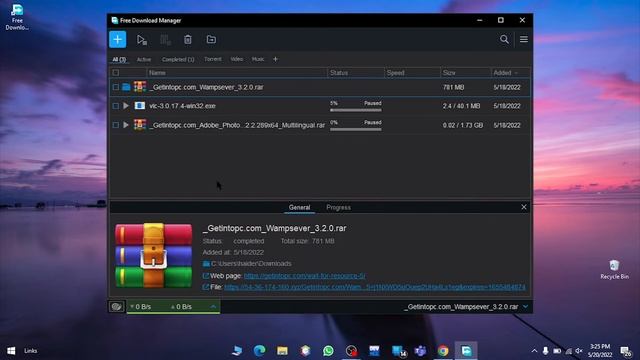
Task: Click the Delete trash toolbar icon
Action: click(x=188, y=40)
